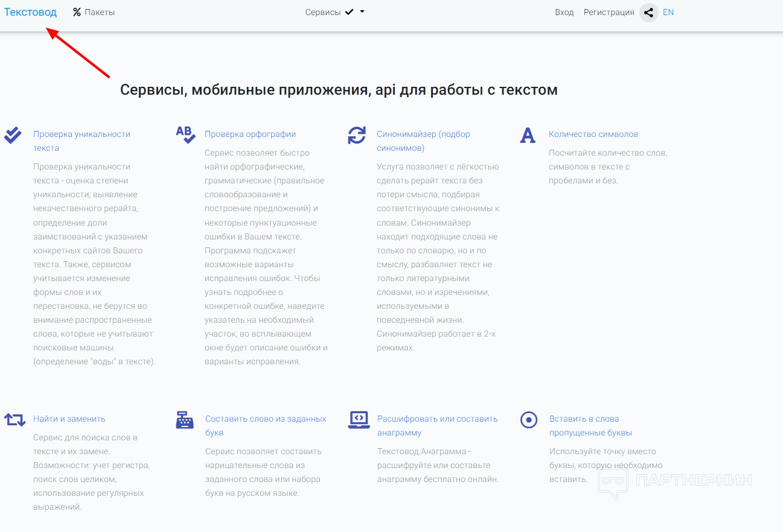This screenshot has height=532, width=783.
Task: Click the circle dot missing letters icon
Action: tap(529, 420)
